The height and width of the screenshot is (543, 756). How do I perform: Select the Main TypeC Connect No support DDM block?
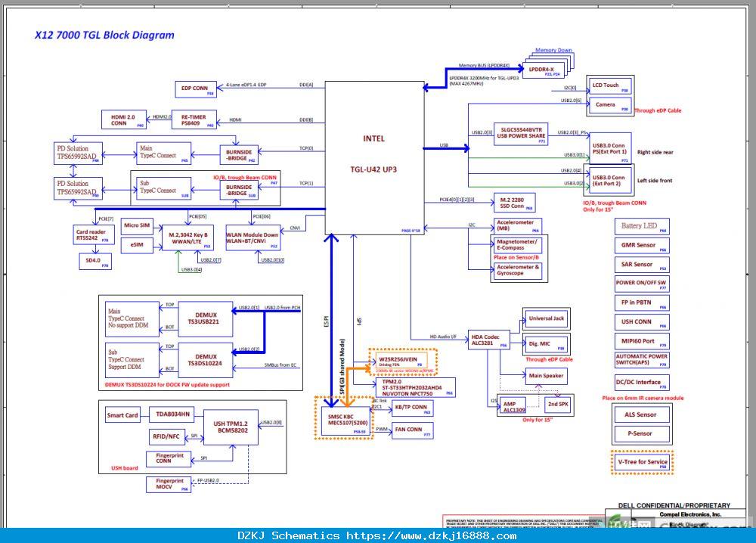pos(132,319)
